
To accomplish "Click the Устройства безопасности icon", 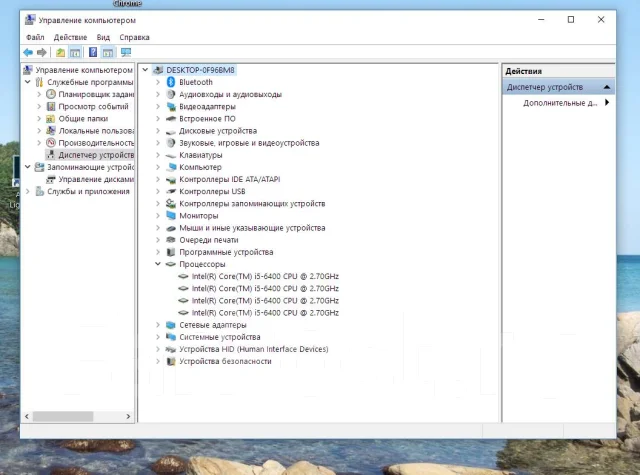I will [171, 362].
